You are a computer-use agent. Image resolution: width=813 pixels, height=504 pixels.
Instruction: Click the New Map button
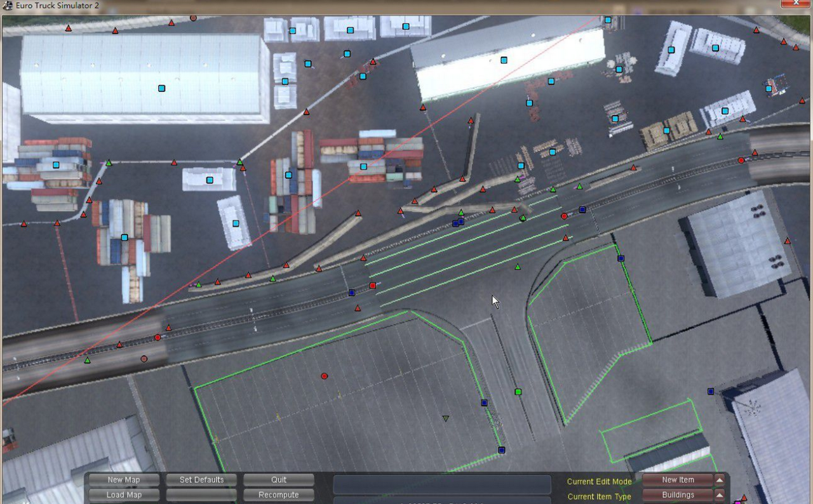pos(123,480)
